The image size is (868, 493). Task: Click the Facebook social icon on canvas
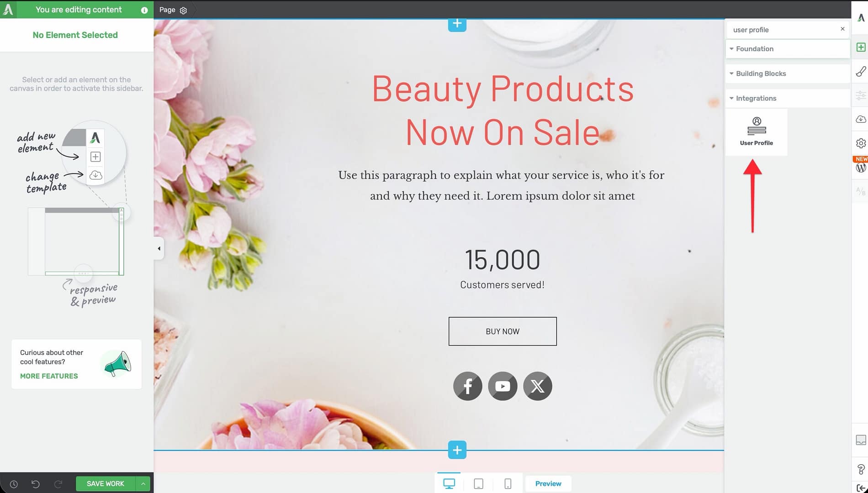click(x=467, y=386)
